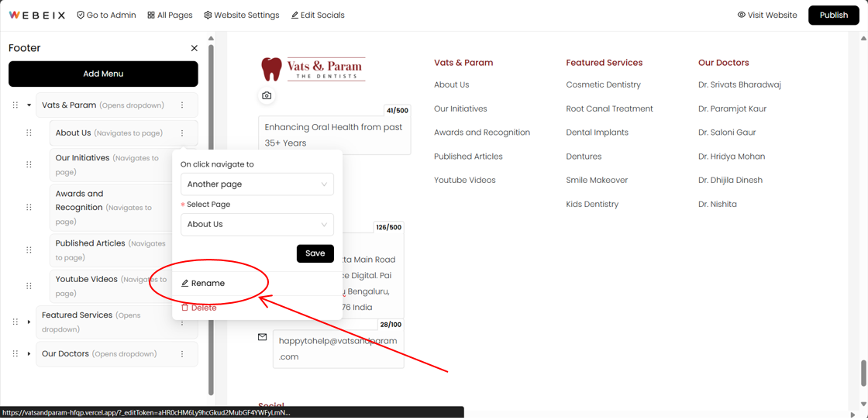Click Save in the popup
This screenshot has width=868, height=420.
pos(315,253)
